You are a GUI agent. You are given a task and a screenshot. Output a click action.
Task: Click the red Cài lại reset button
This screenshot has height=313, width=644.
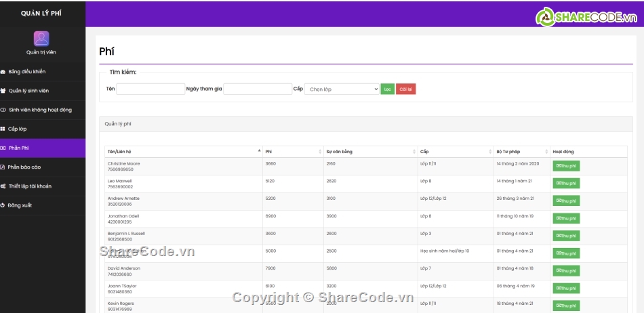(x=406, y=89)
